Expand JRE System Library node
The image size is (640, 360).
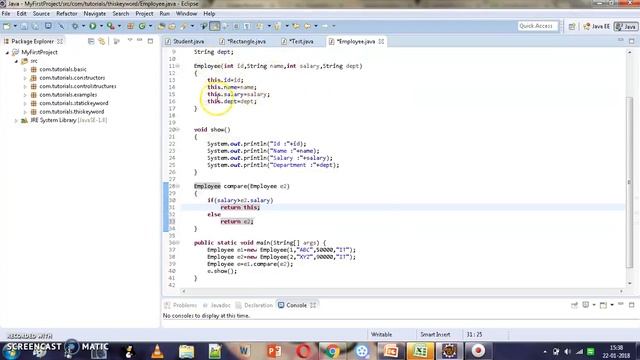coord(16,120)
